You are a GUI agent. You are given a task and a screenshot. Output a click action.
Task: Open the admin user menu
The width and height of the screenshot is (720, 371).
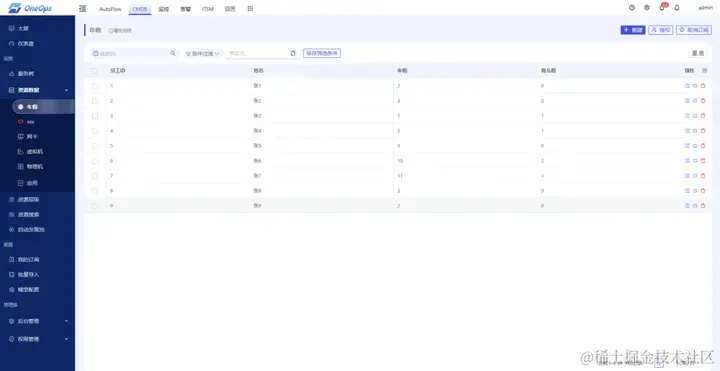pyautogui.click(x=705, y=7)
